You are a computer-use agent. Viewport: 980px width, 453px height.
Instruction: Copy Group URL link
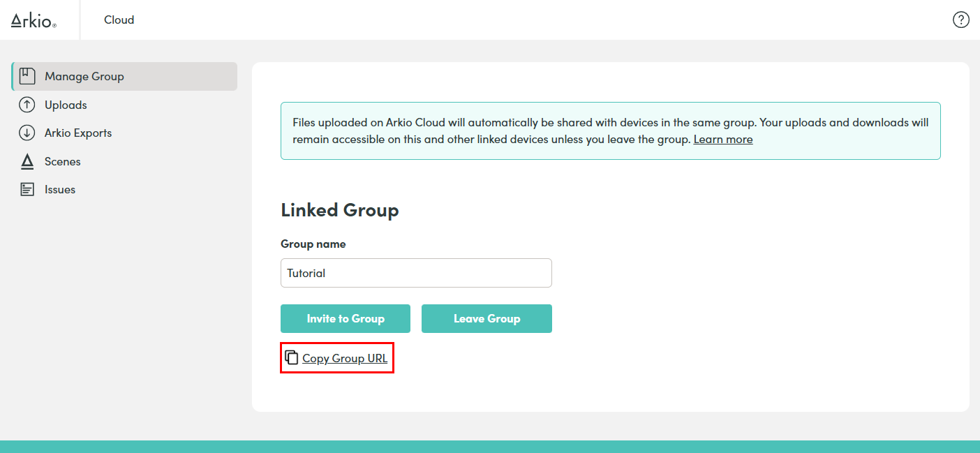[x=345, y=358]
